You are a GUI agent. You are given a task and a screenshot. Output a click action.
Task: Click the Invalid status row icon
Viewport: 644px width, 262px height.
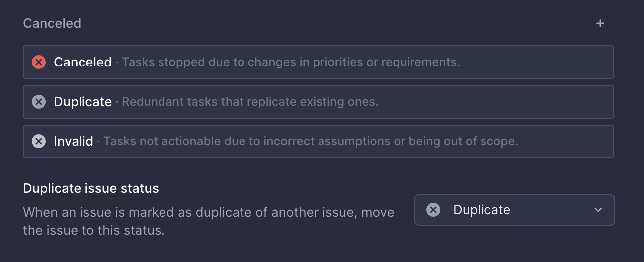[39, 141]
